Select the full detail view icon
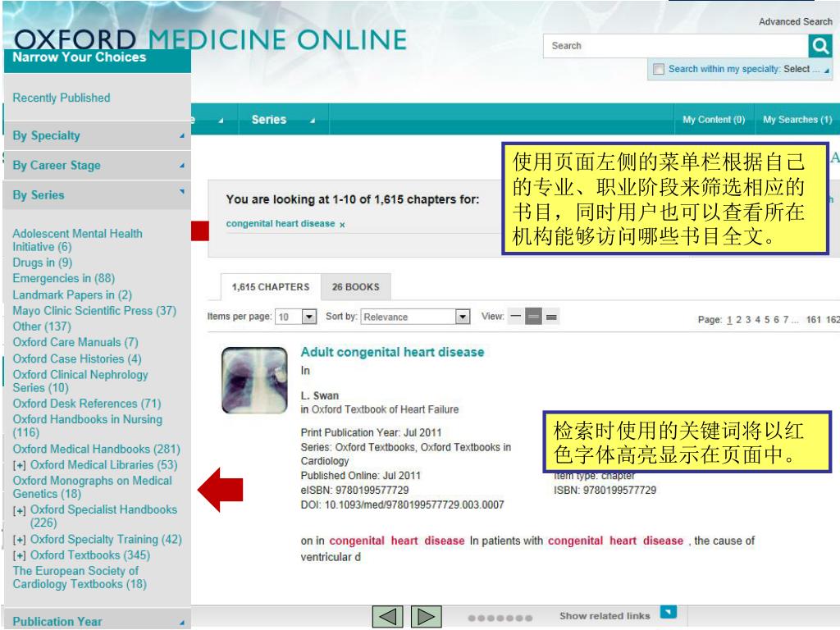 click(x=551, y=317)
